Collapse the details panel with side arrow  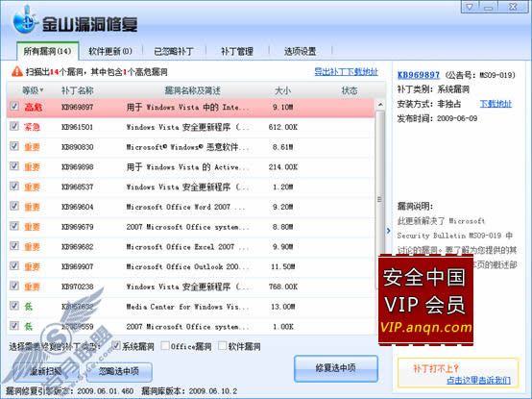tap(389, 231)
